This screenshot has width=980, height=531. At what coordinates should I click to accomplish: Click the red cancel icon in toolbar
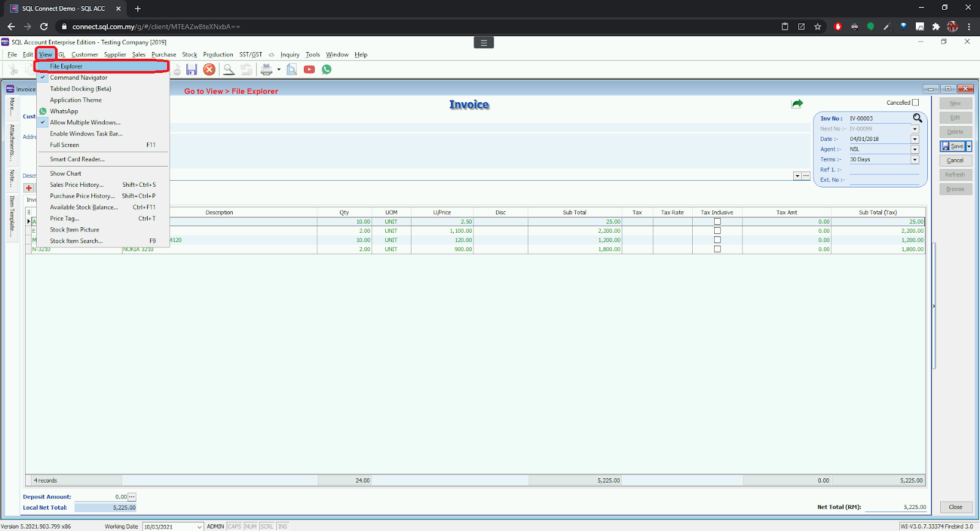(x=209, y=70)
